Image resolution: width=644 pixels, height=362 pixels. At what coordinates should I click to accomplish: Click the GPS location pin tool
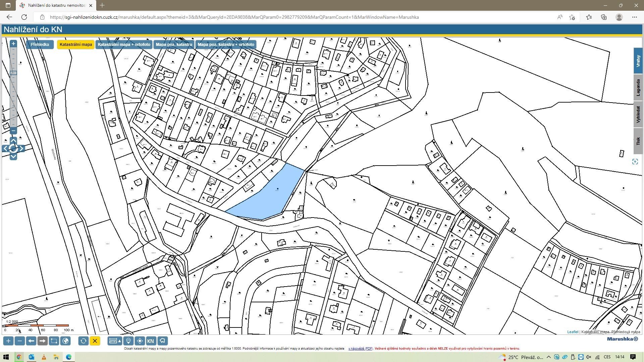pos(128,341)
